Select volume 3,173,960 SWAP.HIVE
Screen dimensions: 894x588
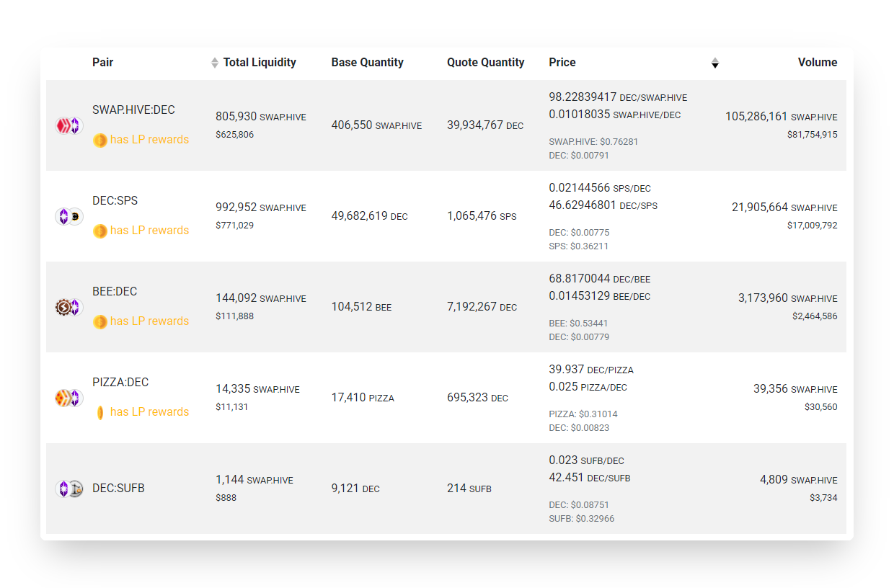click(x=788, y=298)
